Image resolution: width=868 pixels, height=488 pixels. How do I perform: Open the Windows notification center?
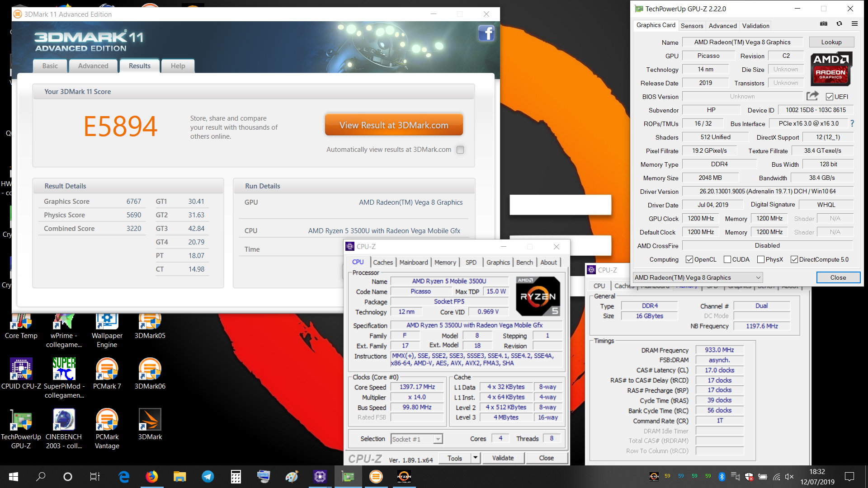[849, 476]
